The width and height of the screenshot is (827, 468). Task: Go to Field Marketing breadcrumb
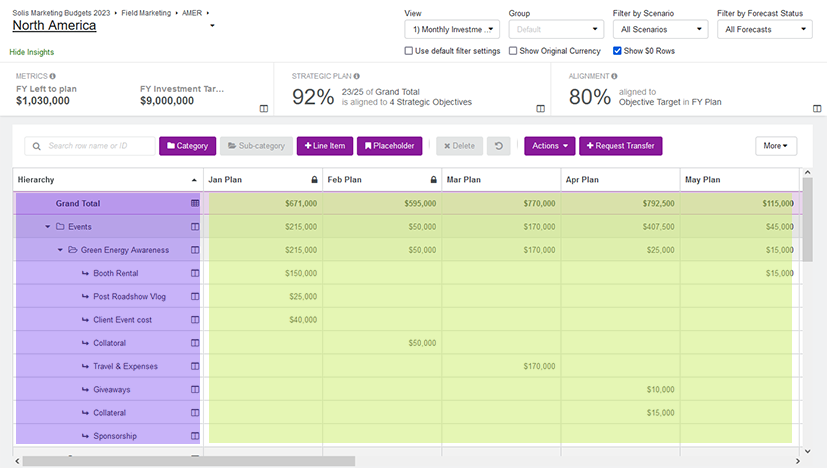pyautogui.click(x=146, y=13)
